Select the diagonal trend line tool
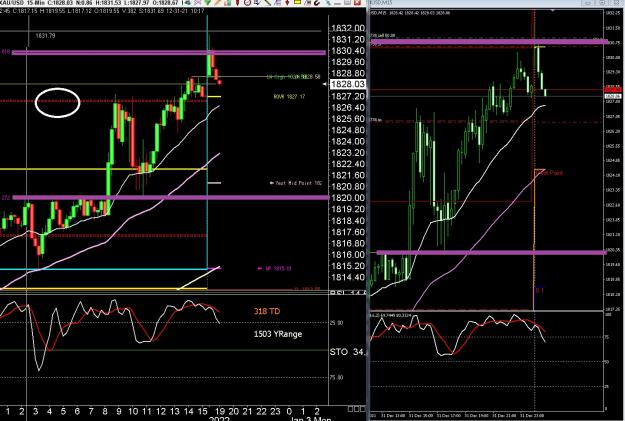The image size is (625, 421). pyautogui.click(x=267, y=2)
